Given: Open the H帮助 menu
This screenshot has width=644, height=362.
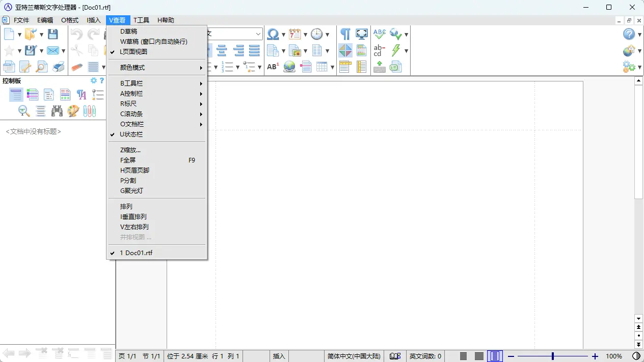Looking at the screenshot, I should tap(166, 20).
